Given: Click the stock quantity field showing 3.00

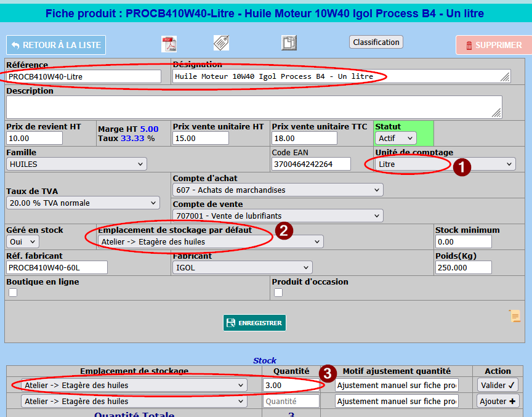Looking at the screenshot, I should tap(291, 385).
